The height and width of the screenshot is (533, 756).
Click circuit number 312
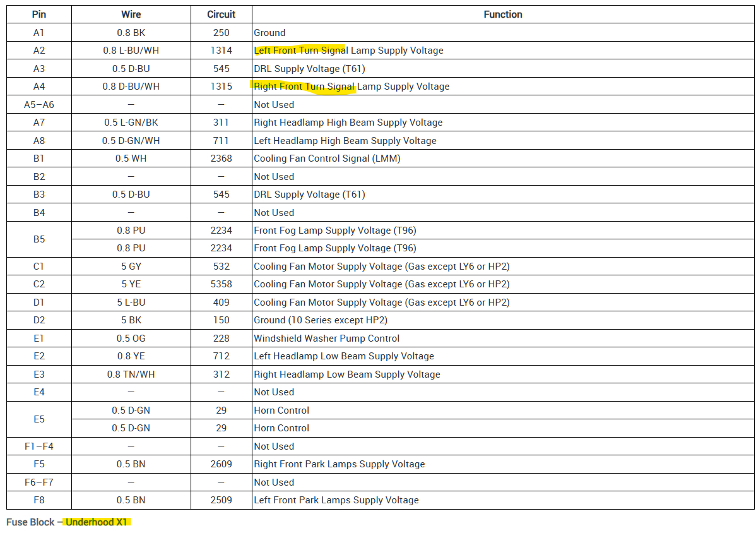coord(221,374)
